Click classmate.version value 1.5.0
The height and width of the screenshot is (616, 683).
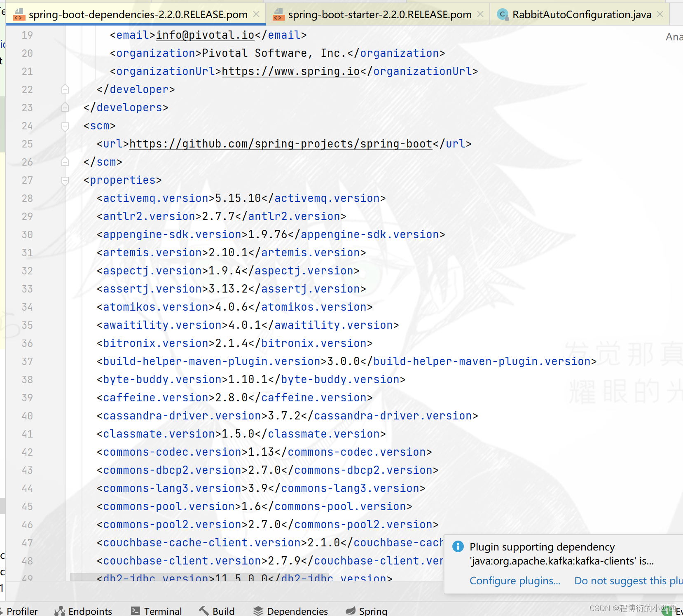pos(238,434)
